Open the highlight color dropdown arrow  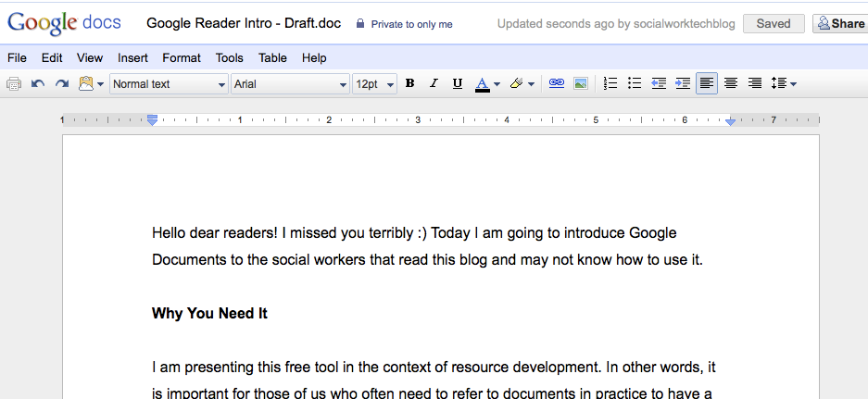(532, 84)
